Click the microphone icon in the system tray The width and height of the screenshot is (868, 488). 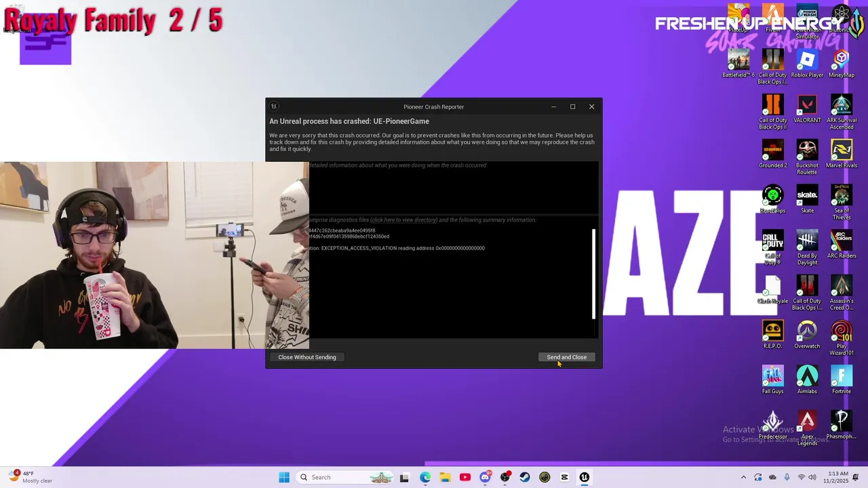(x=787, y=477)
